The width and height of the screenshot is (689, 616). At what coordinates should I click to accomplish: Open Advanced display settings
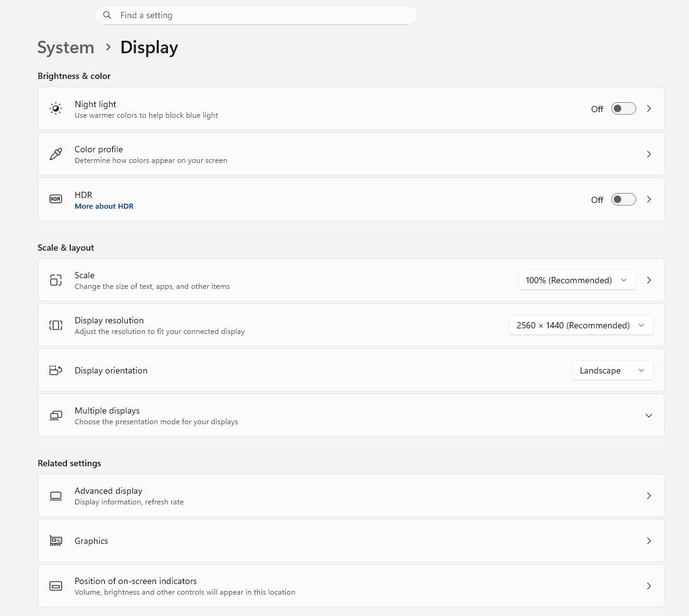pos(350,496)
